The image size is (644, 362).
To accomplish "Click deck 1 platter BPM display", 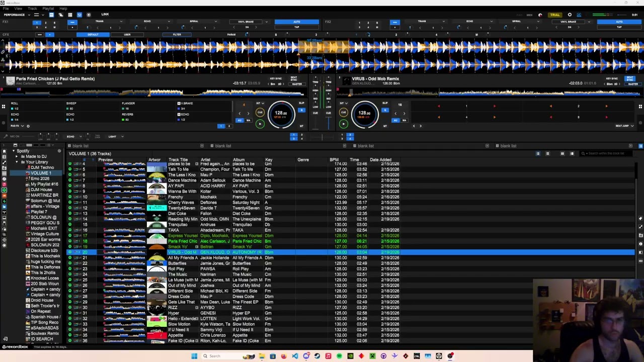I will click(x=281, y=113).
